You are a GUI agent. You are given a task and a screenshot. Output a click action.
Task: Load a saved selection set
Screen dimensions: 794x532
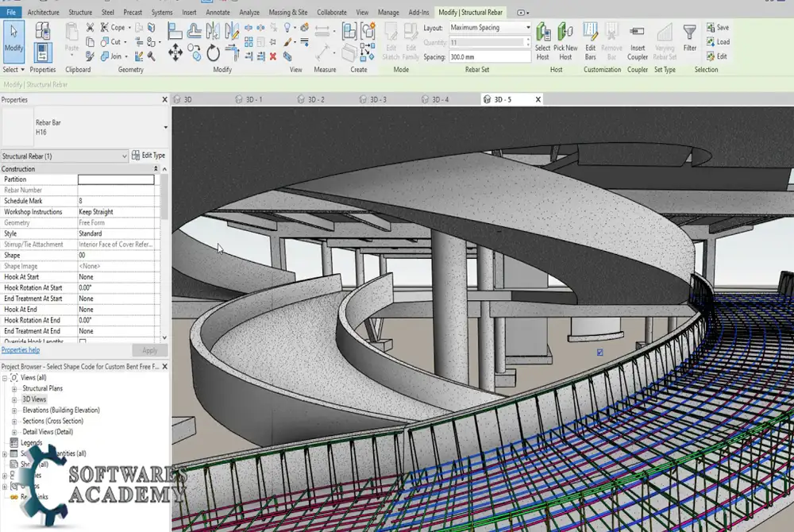coord(718,41)
